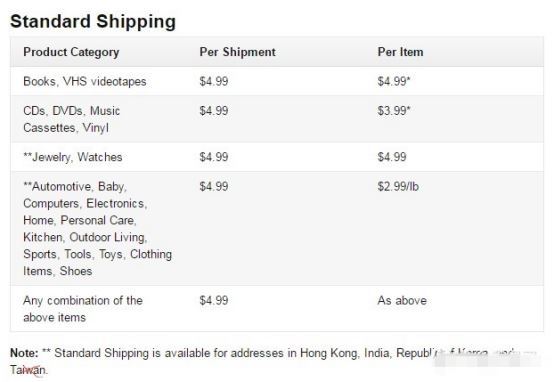Click the As above cell
The width and height of the screenshot is (554, 382).
(x=402, y=300)
